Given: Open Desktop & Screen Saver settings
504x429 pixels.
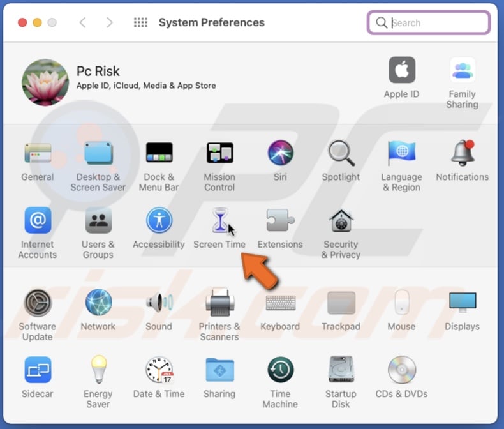Looking at the screenshot, I should point(98,154).
